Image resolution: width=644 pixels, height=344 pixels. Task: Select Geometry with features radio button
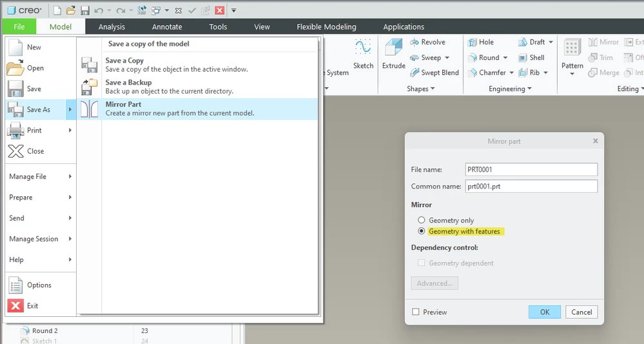point(422,232)
